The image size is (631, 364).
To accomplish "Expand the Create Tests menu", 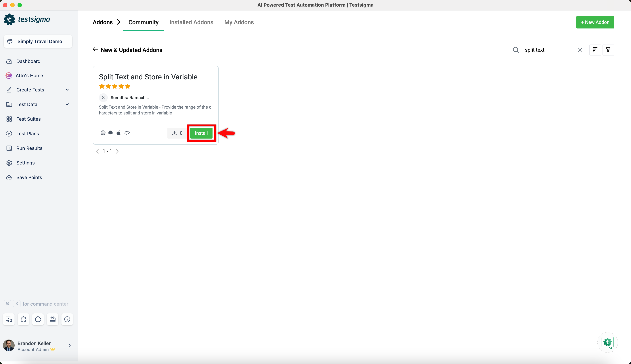I will pos(67,90).
